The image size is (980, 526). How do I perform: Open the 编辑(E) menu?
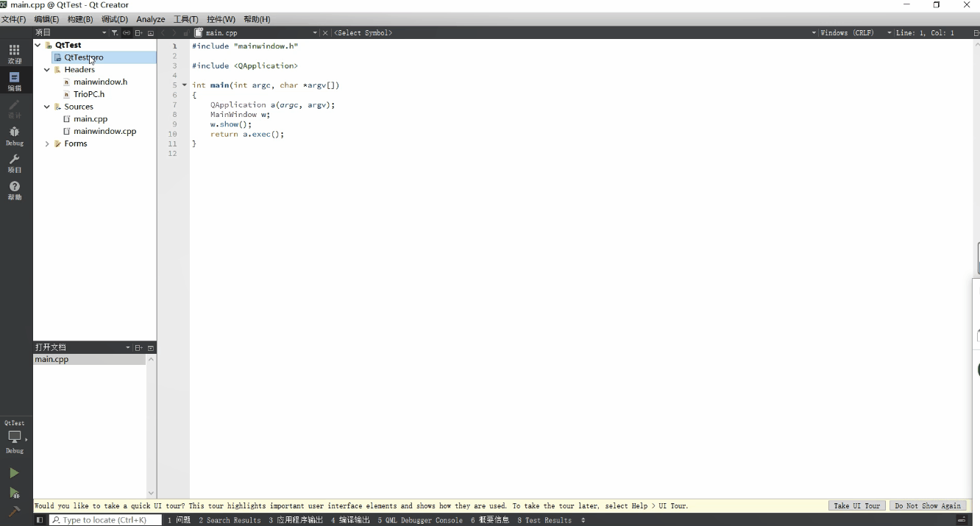coord(46,19)
